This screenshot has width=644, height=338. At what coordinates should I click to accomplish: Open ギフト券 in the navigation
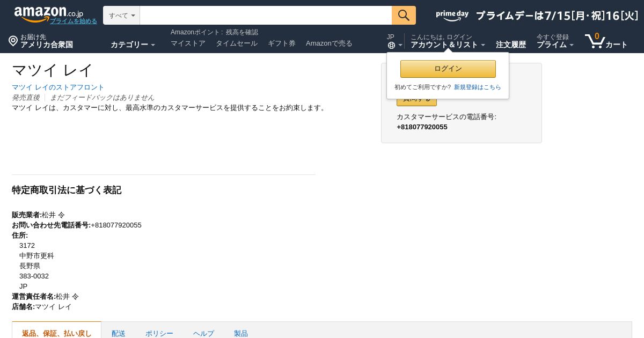click(x=282, y=43)
